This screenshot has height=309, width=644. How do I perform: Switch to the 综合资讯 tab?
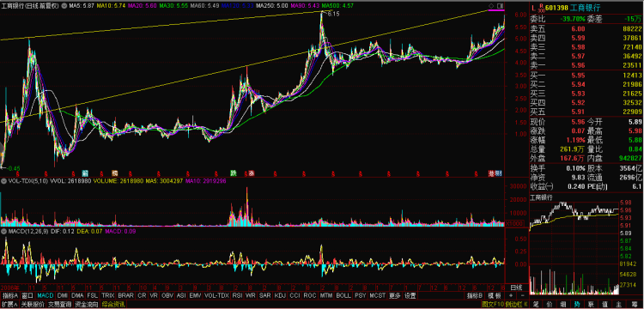coord(113,305)
